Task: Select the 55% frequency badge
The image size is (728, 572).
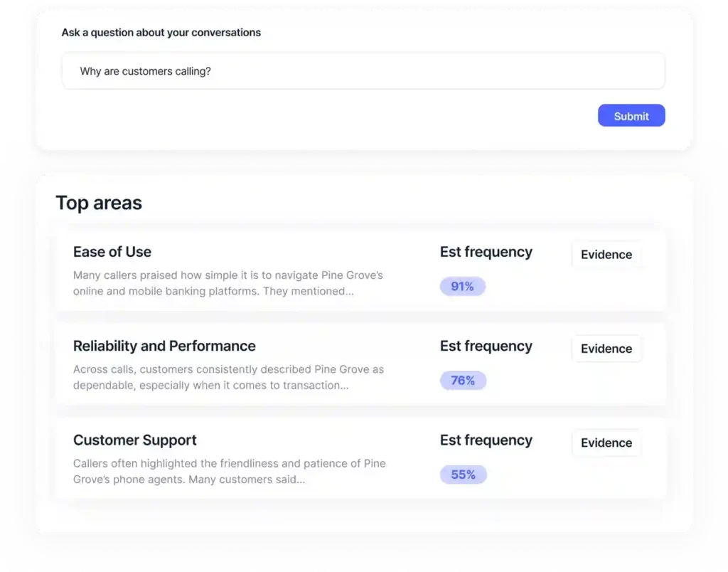Action: (462, 475)
